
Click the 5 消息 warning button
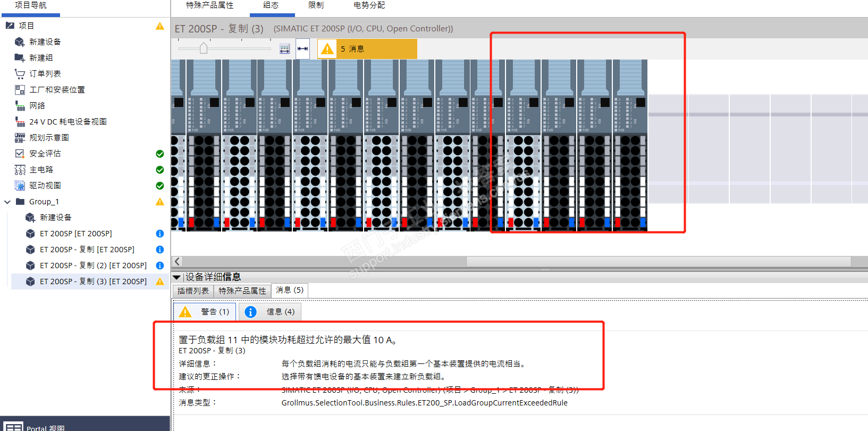coord(367,49)
